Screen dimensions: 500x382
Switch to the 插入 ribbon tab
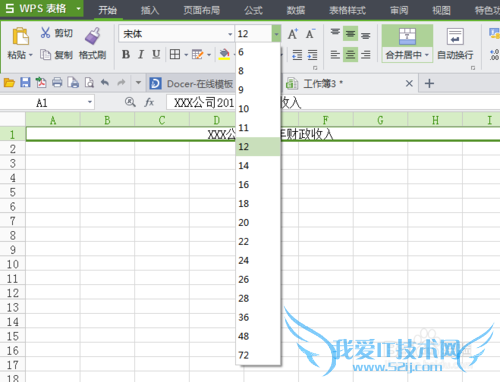[150, 10]
